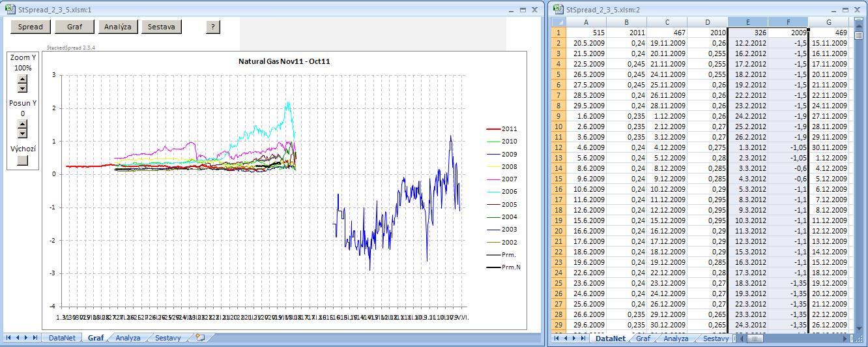Click the question mark help button
868x347 pixels.
(x=213, y=27)
